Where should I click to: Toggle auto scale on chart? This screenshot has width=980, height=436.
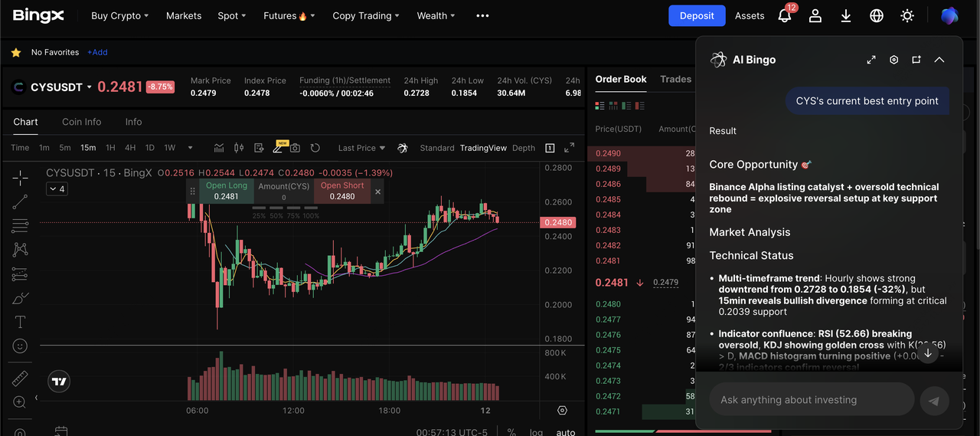(x=565, y=432)
